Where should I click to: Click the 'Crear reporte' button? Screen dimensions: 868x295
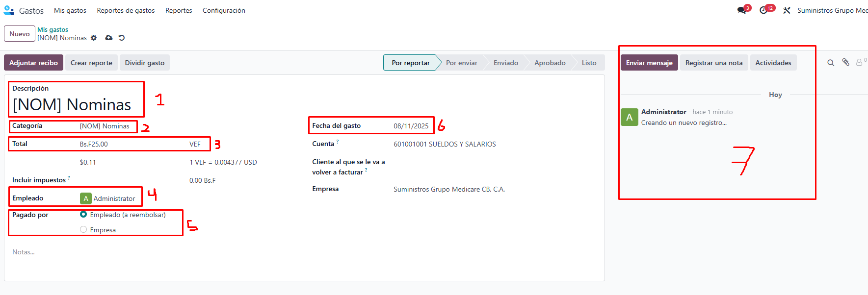[91, 63]
